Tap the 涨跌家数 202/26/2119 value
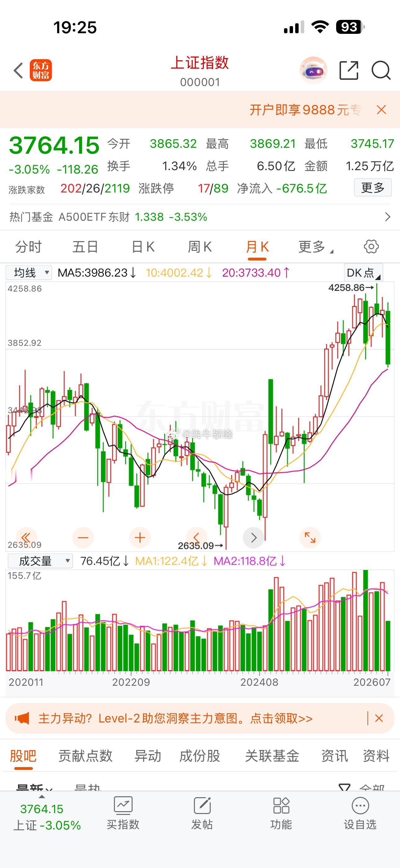Image resolution: width=400 pixels, height=868 pixels. pyautogui.click(x=95, y=188)
